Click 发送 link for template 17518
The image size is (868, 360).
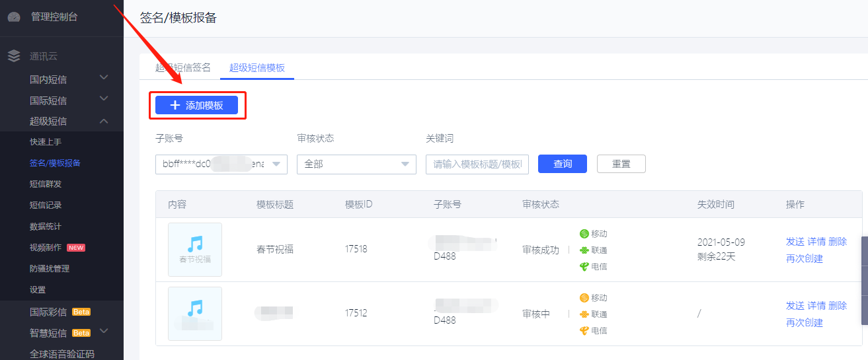[x=795, y=242]
